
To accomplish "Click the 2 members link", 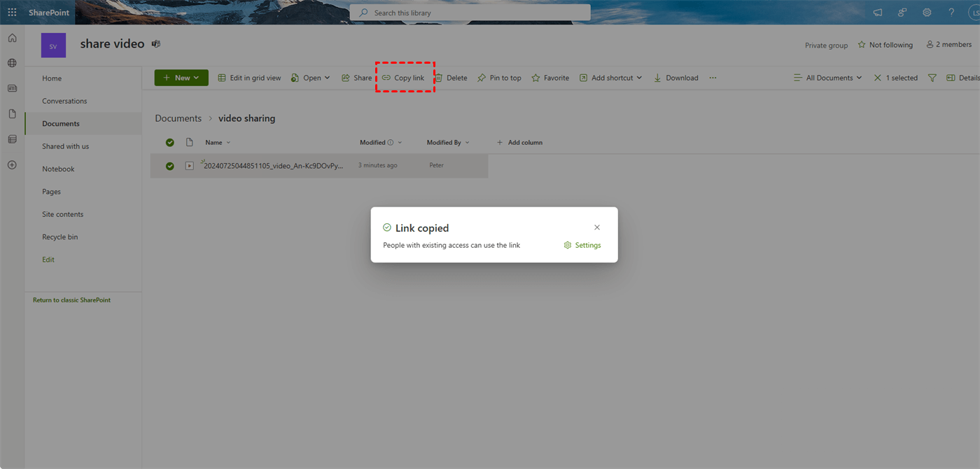I will (948, 45).
